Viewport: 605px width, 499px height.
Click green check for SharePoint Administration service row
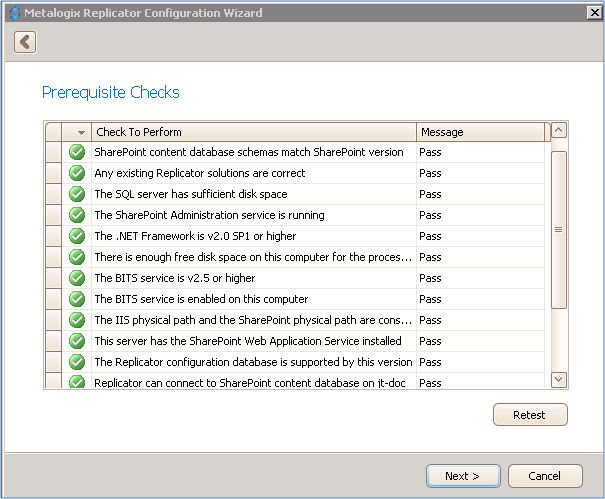tap(77, 215)
